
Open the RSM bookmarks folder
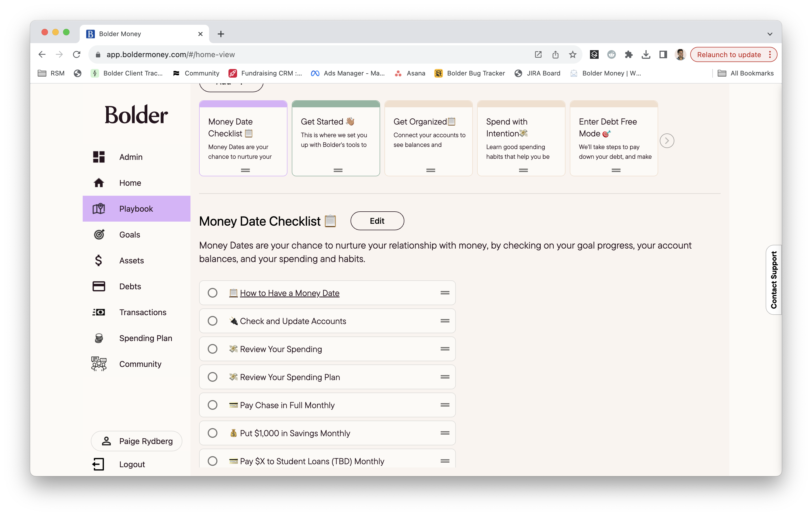[x=51, y=73]
